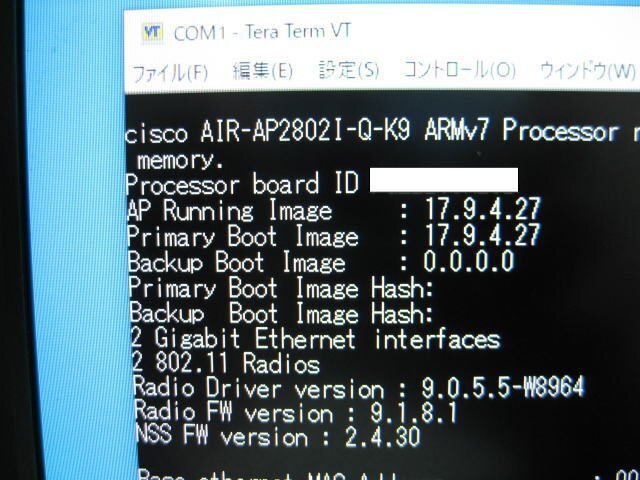
Task: Open the ウィンドウ(W) menu
Action: click(588, 71)
